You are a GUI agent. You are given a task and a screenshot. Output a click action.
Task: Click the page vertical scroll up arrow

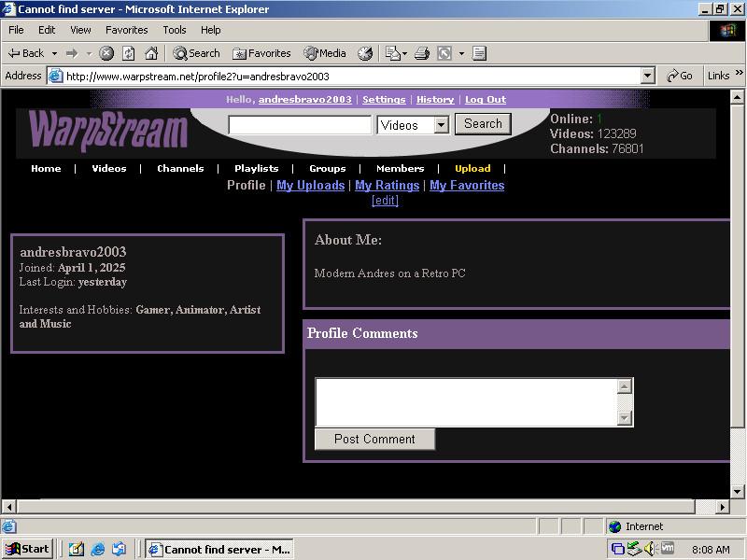(737, 98)
